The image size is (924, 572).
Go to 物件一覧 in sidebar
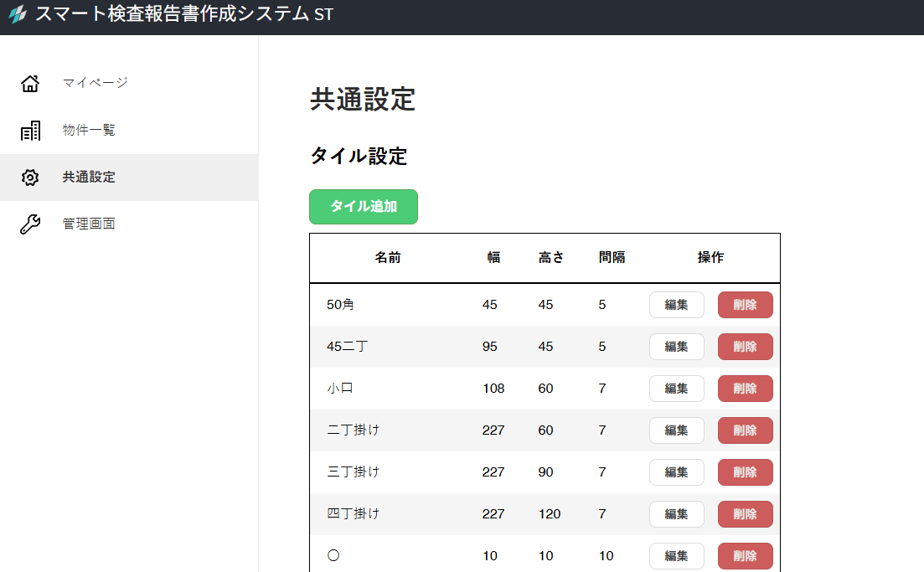pos(89,131)
